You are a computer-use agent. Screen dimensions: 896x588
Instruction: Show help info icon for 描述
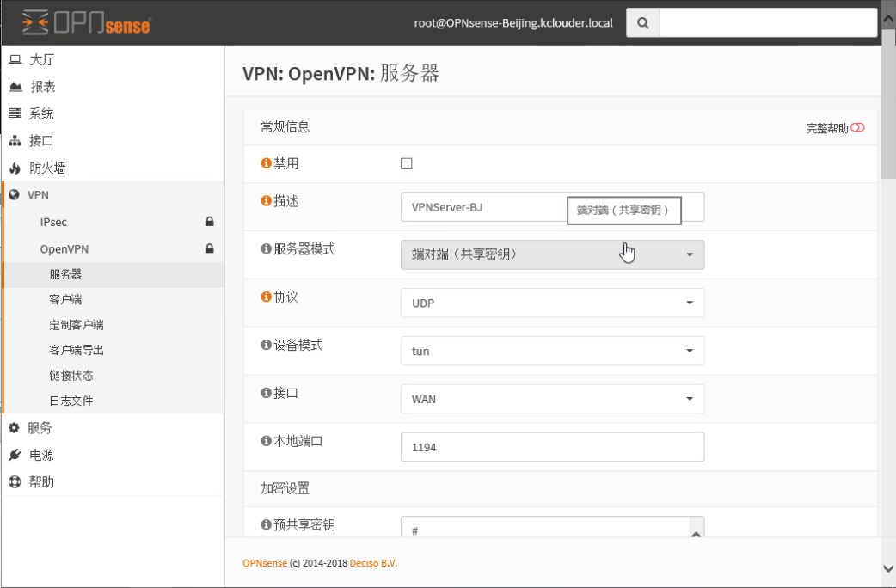266,200
